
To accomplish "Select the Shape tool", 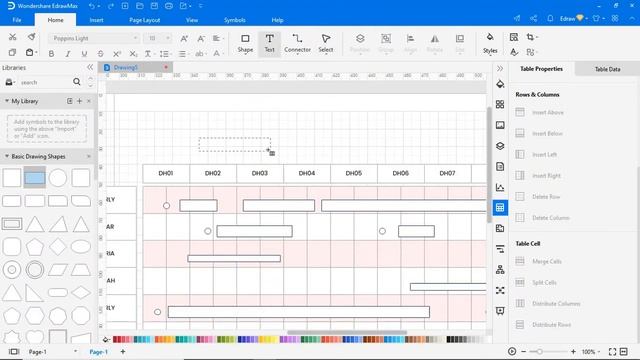I will [245, 44].
